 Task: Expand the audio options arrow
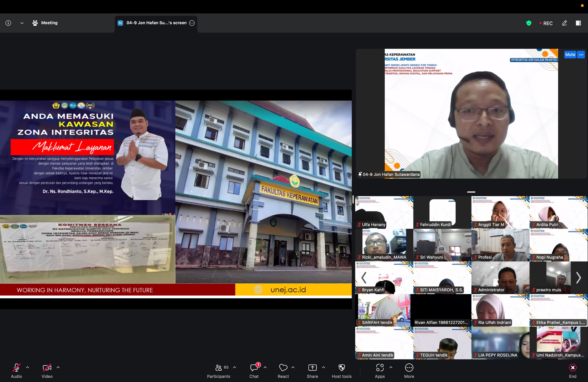(x=28, y=367)
